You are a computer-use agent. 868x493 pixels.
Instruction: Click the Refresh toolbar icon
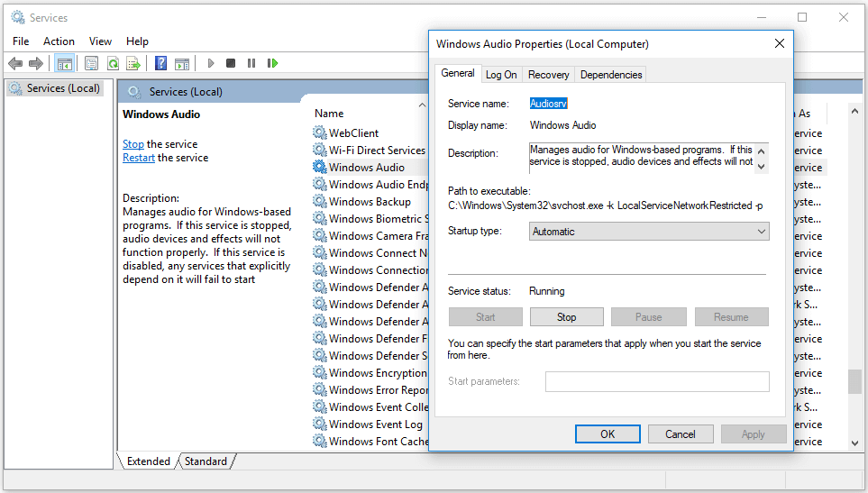[113, 64]
